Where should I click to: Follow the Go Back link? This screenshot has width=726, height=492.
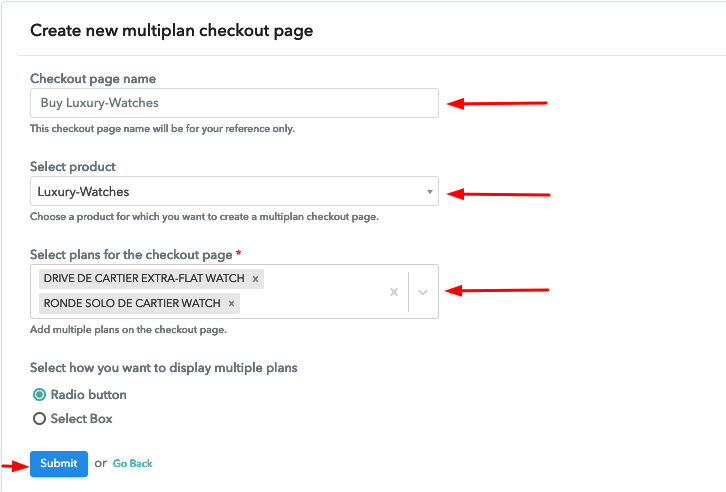pyautogui.click(x=132, y=463)
